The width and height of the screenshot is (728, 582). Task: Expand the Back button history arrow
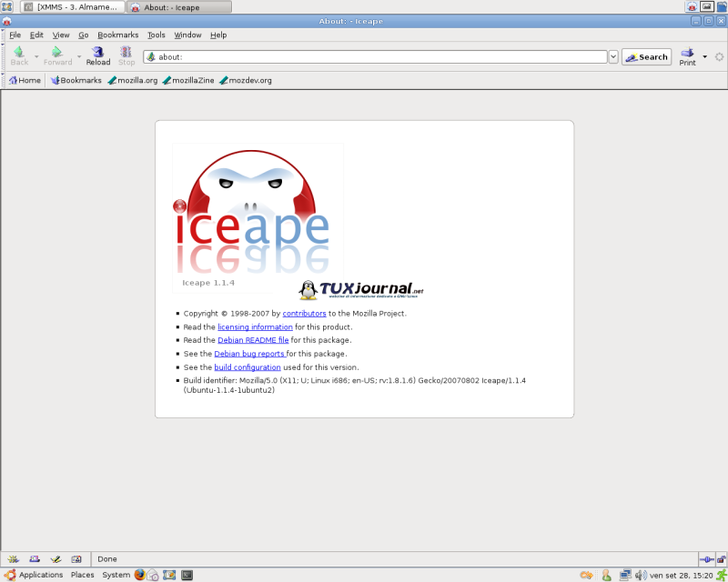coord(36,56)
